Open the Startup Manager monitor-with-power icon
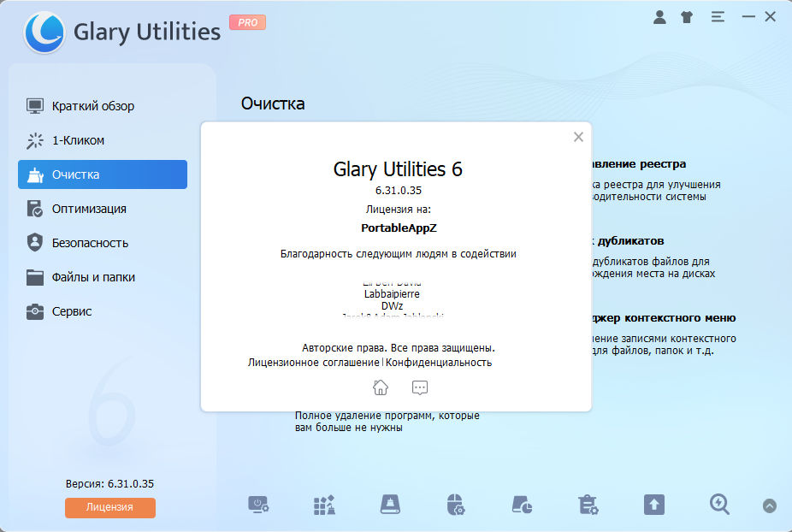The height and width of the screenshot is (532, 792). pos(258,505)
